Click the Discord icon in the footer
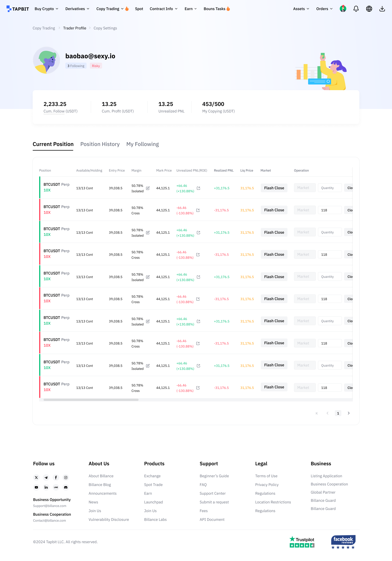This screenshot has height=561, width=392. [66, 487]
